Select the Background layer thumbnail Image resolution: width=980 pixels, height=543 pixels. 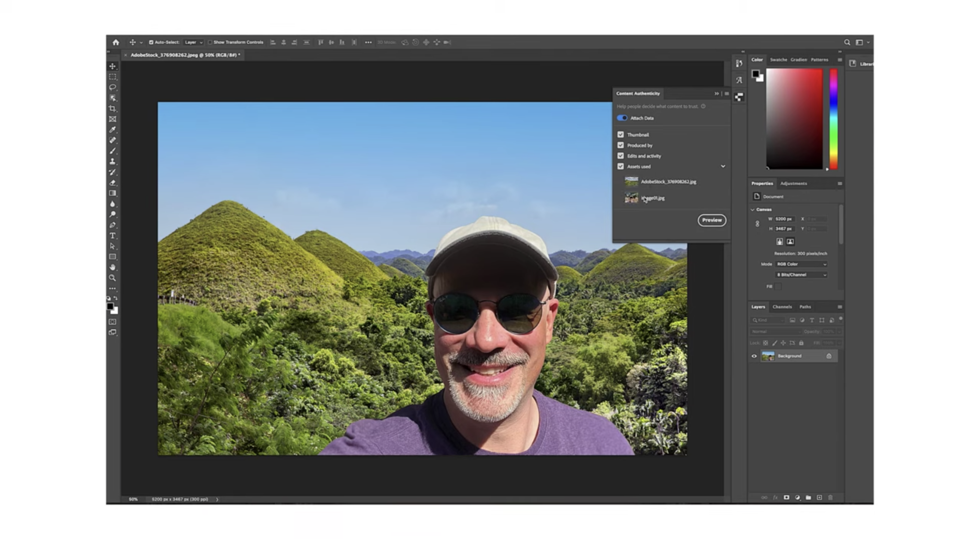click(768, 356)
